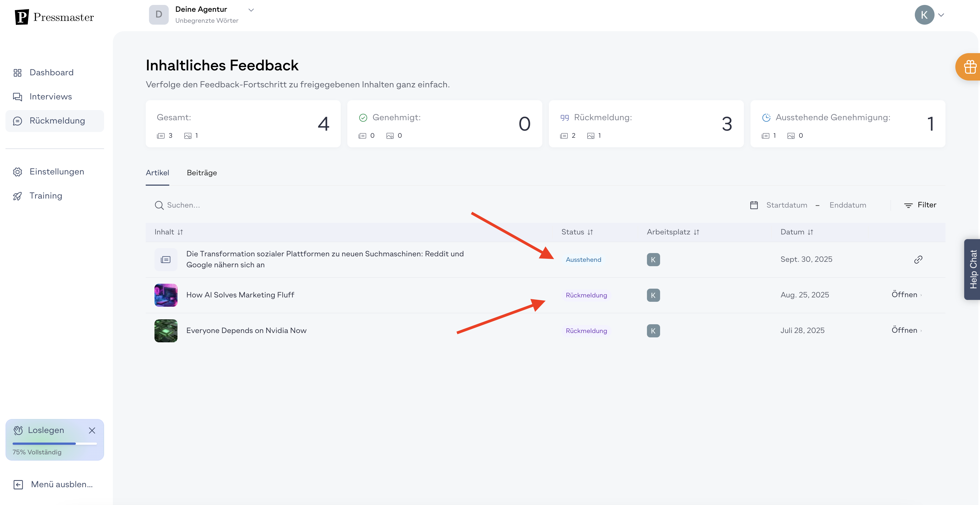Select Everyone Depends on Nvidia Now title
The height and width of the screenshot is (505, 980).
[x=246, y=331]
